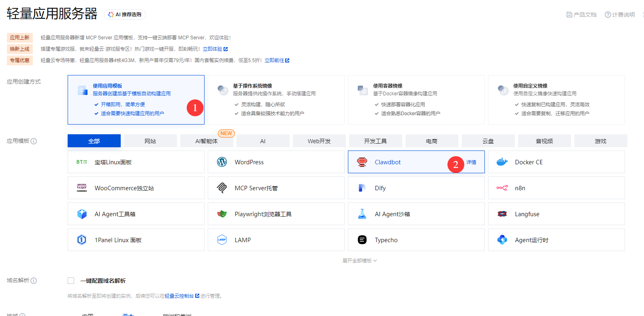644x316 pixels.
Task: Select the Typecho template card
Action: 416,240
